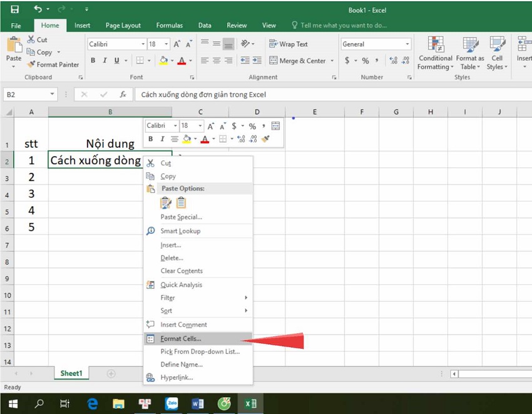Click the Orientation text angle icon
Screen dimensions: 532x414
coord(245,43)
